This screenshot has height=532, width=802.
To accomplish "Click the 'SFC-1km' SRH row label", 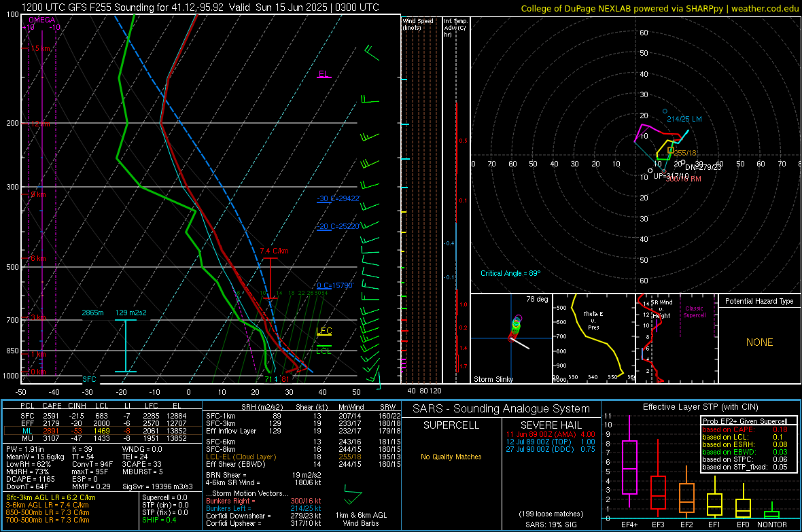I will (x=221, y=416).
